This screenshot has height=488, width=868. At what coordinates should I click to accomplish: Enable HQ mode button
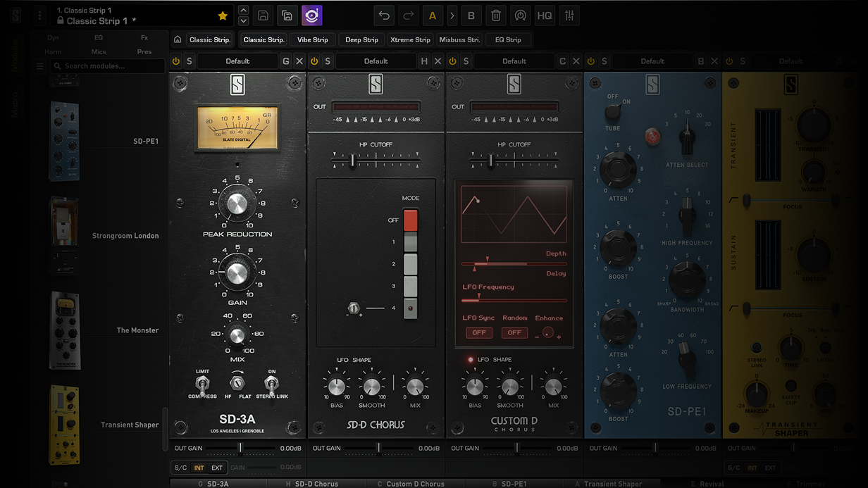pos(544,15)
